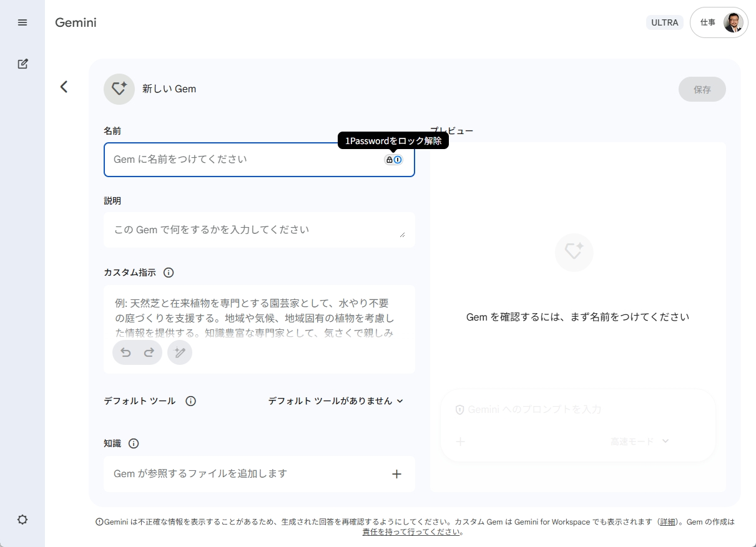Click the 保存 button

702,89
